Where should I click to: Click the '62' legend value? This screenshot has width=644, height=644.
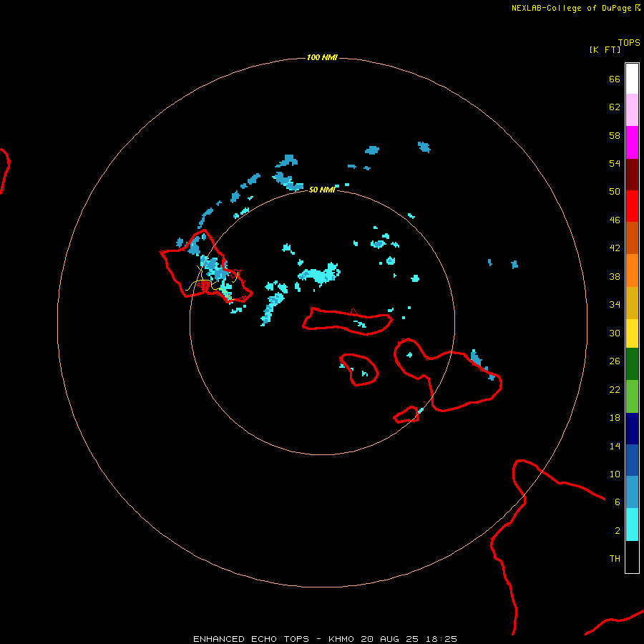point(615,107)
